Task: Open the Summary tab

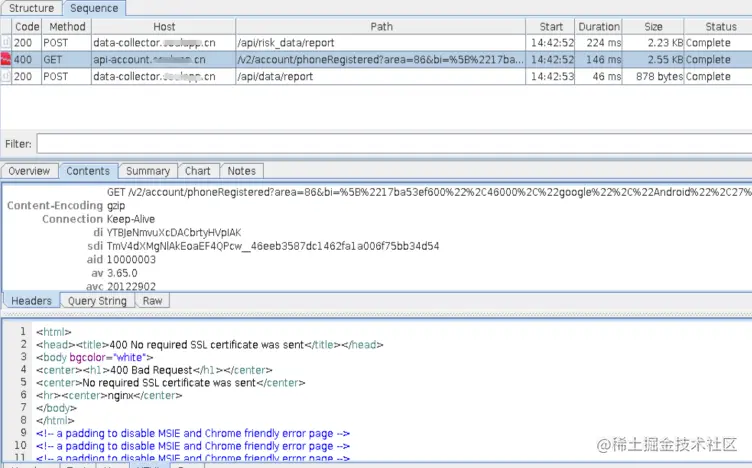Action: pos(148,171)
